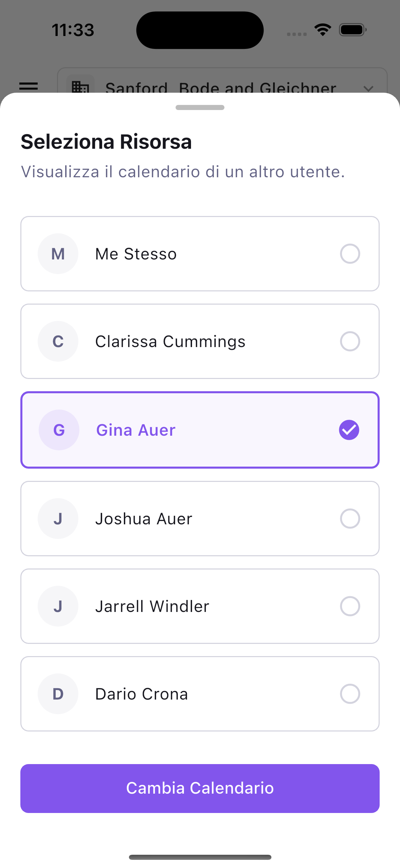Tap the Joshua Auer name label

(x=144, y=519)
